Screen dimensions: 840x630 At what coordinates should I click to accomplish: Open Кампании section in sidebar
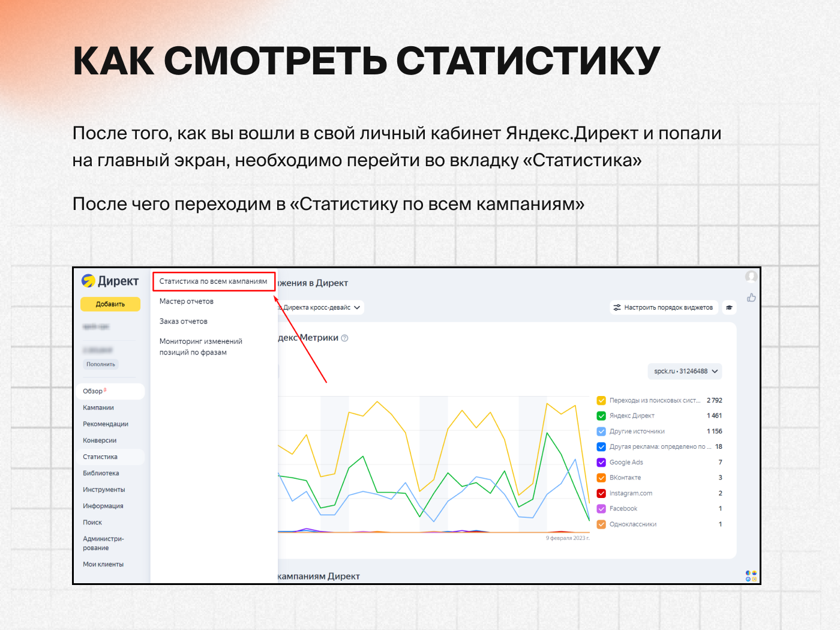[x=98, y=407]
